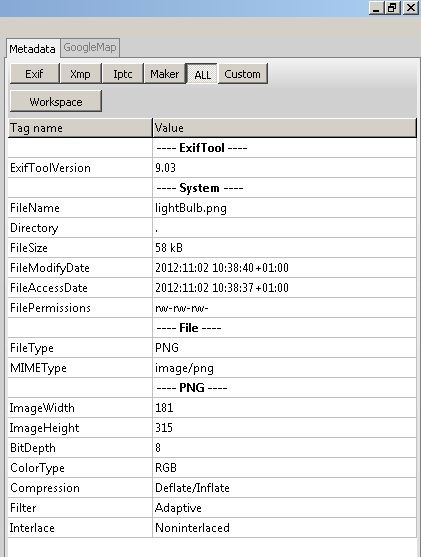Open the Custom metadata view
Screen dimensions: 421x557
click(x=243, y=74)
